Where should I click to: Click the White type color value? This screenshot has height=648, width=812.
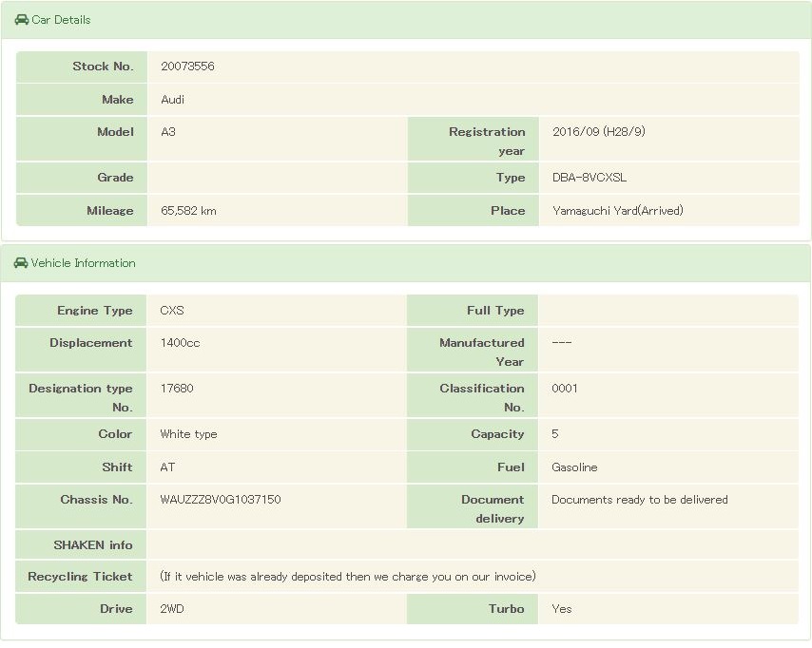point(188,434)
